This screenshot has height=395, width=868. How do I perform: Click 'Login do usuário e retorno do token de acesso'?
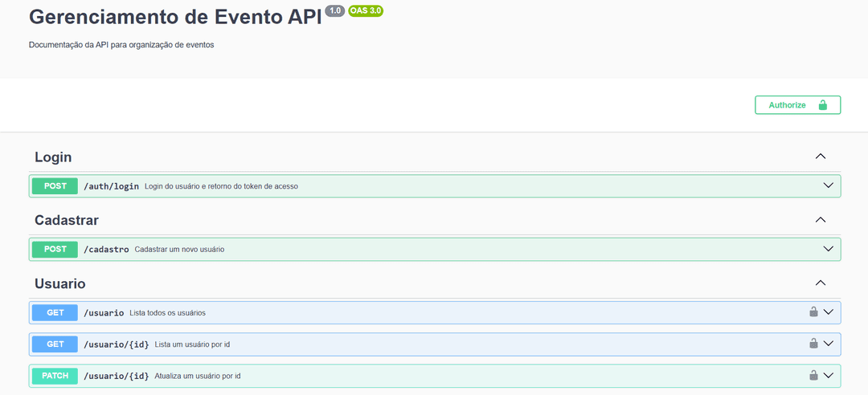[222, 186]
